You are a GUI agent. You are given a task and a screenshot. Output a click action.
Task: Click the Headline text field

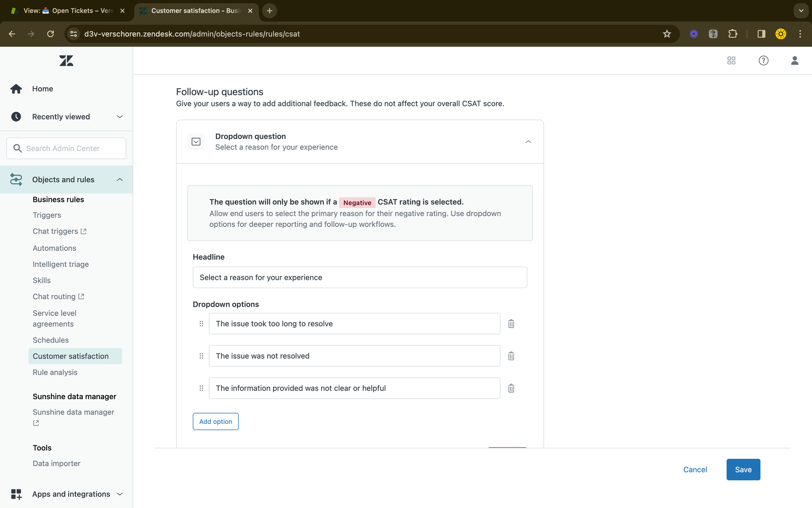tap(360, 278)
